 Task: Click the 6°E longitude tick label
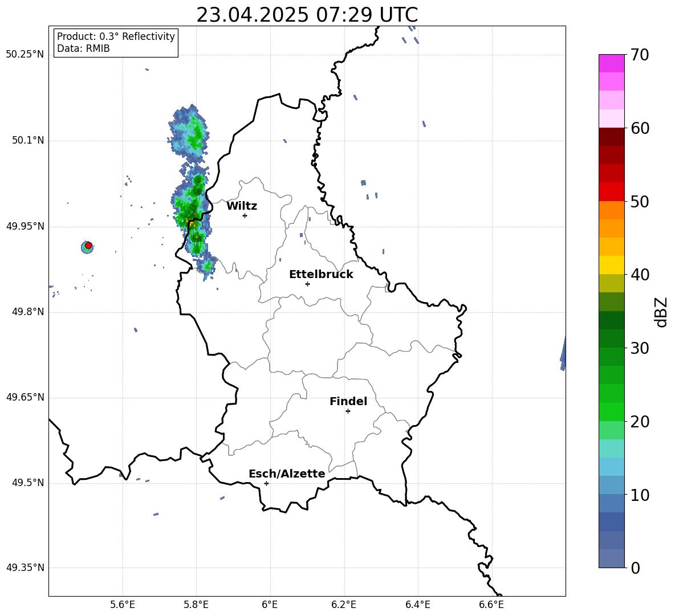point(270,605)
